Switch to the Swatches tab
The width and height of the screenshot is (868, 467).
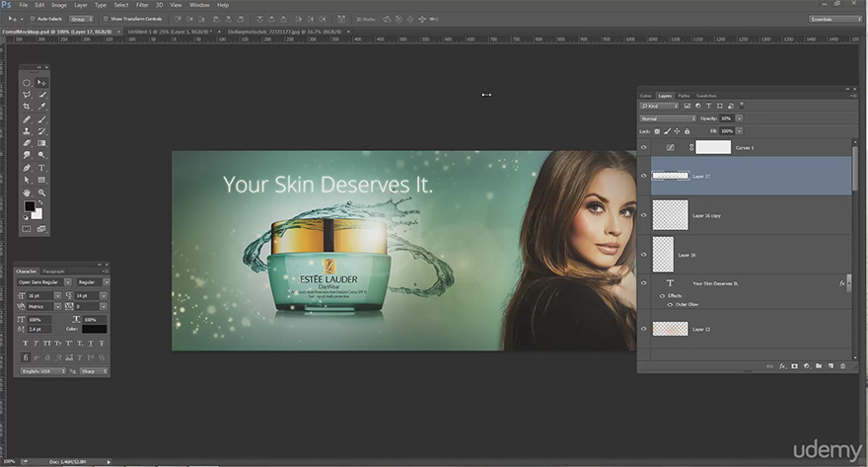[x=706, y=96]
